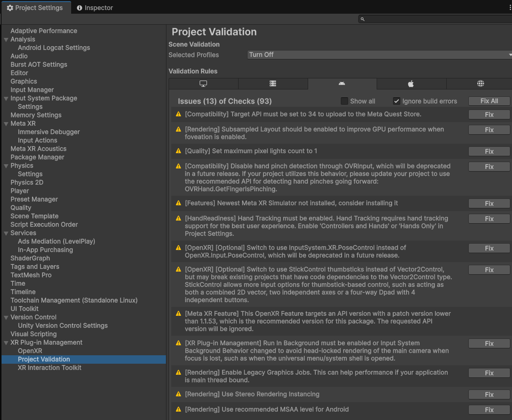Open Immersive Debugger under Meta XR

click(48, 132)
